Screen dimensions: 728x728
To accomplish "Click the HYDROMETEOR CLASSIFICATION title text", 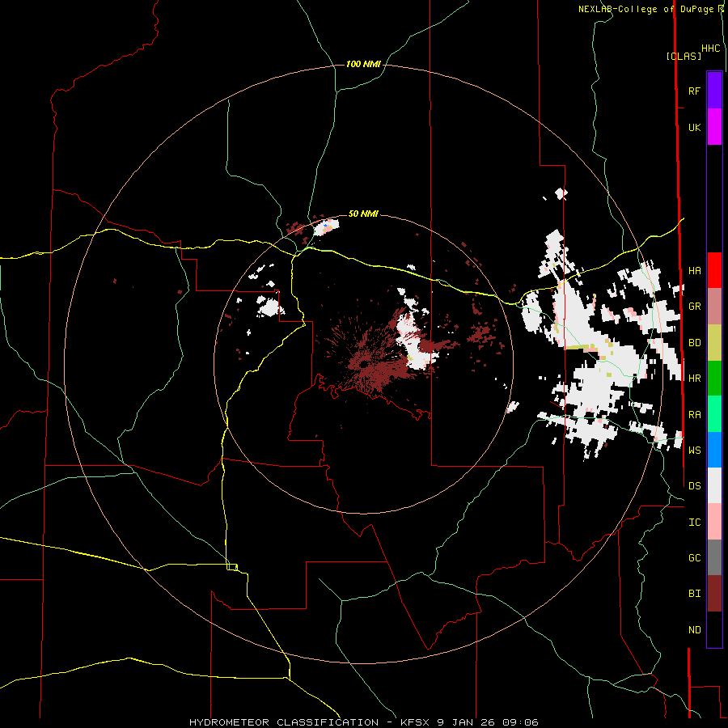I will tap(284, 722).
